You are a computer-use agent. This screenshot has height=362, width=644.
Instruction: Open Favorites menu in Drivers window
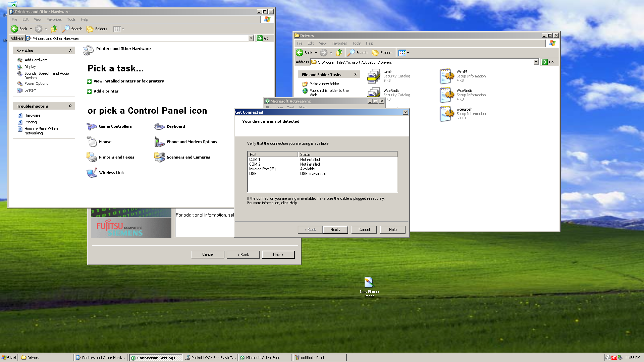click(339, 43)
